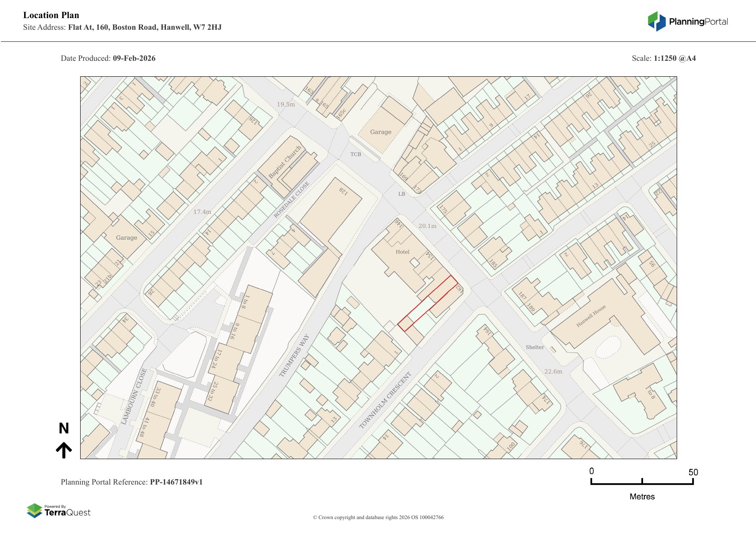Select the TOWNHOLM CRESCENT street name
Image resolution: width=756 pixels, height=535 pixels.
coord(385,400)
